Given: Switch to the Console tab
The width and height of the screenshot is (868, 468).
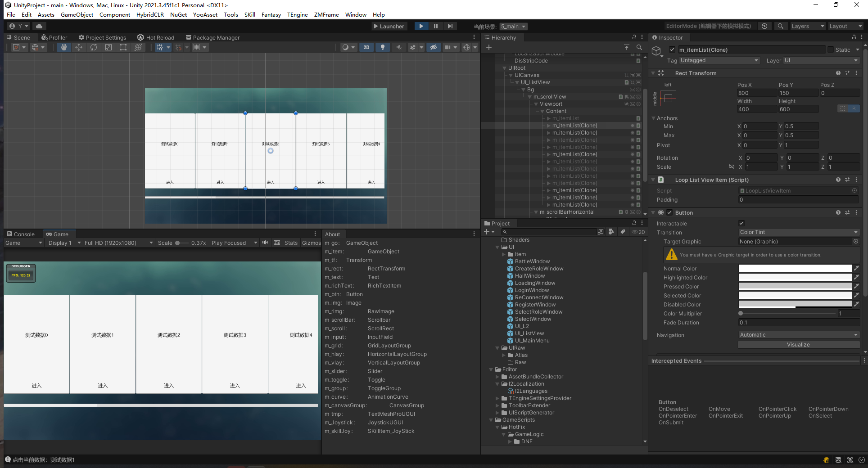Looking at the screenshot, I should pos(21,234).
